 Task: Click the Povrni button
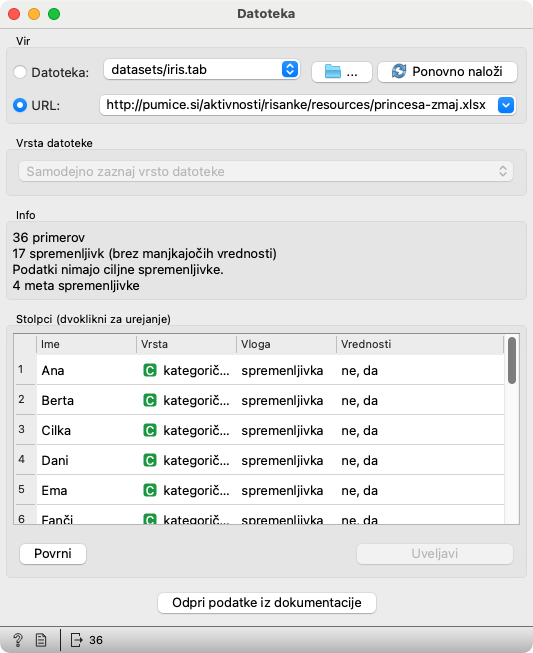tap(53, 554)
